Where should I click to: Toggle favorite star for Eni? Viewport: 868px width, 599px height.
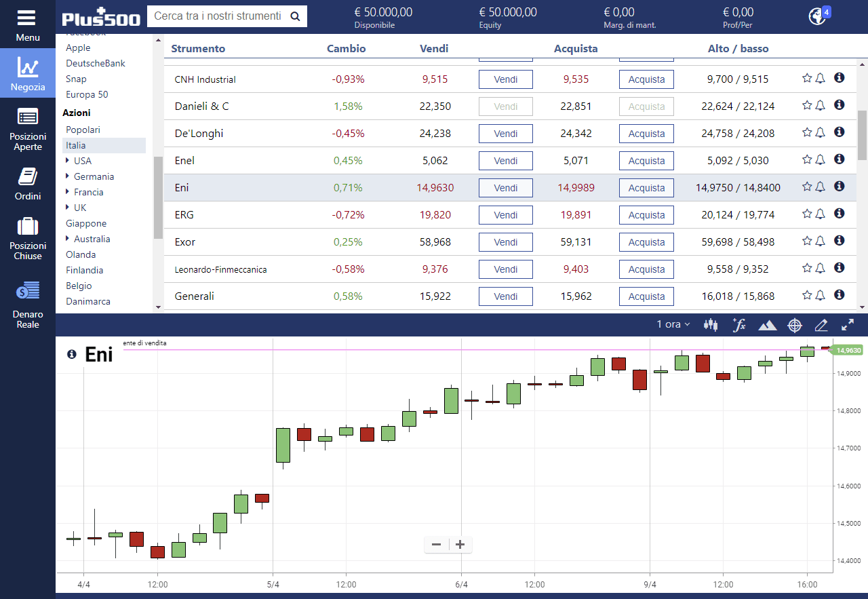[807, 187]
